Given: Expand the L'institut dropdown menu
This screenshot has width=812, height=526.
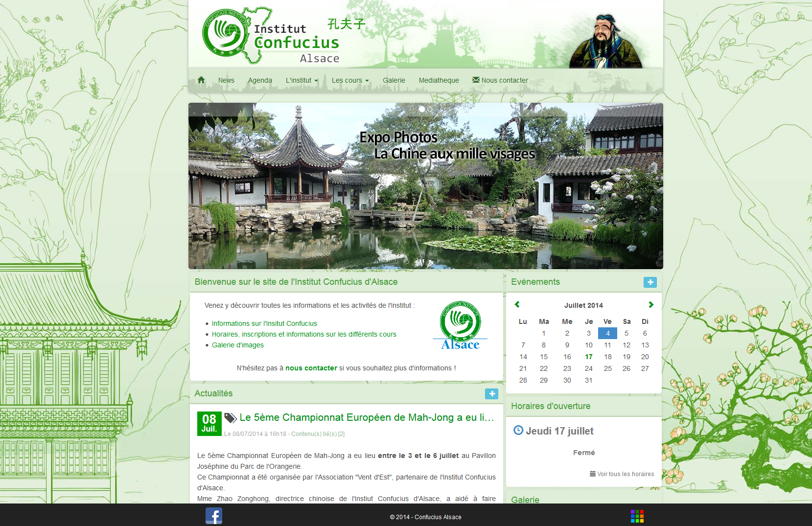Looking at the screenshot, I should click(302, 80).
